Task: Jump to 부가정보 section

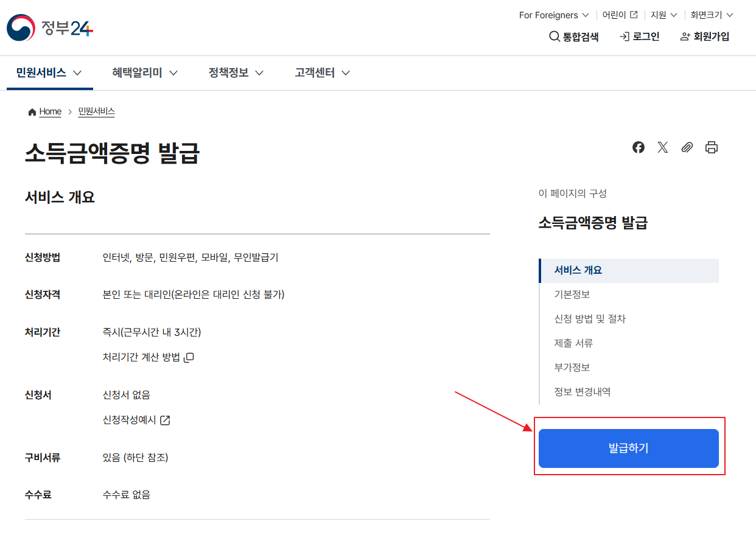Action: point(572,368)
